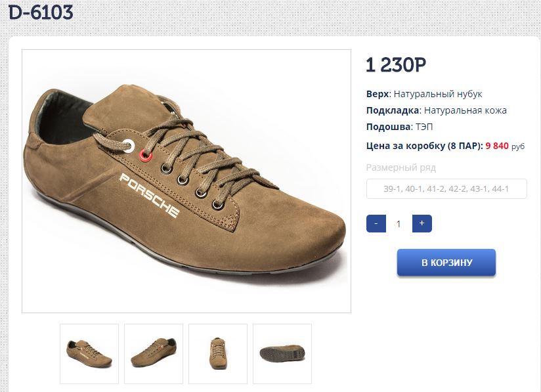Select the size range box 39-1, 40-1
The width and height of the screenshot is (541, 392).
coord(446,189)
